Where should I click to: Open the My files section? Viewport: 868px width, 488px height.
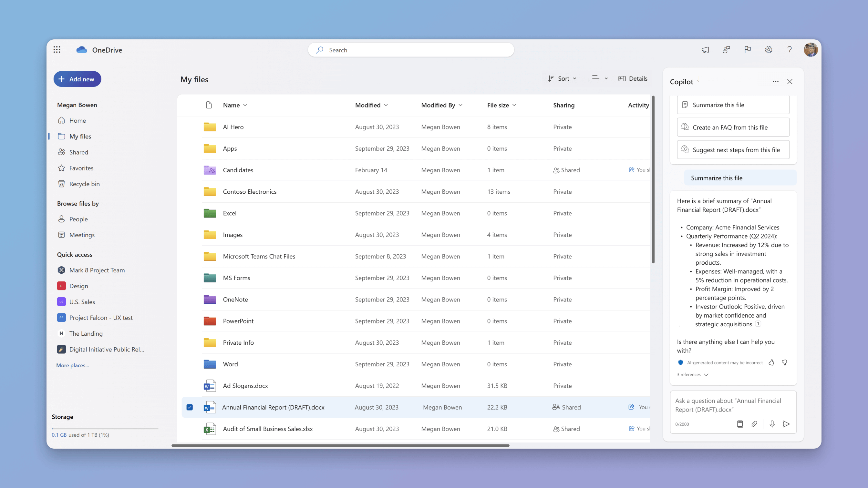point(80,136)
